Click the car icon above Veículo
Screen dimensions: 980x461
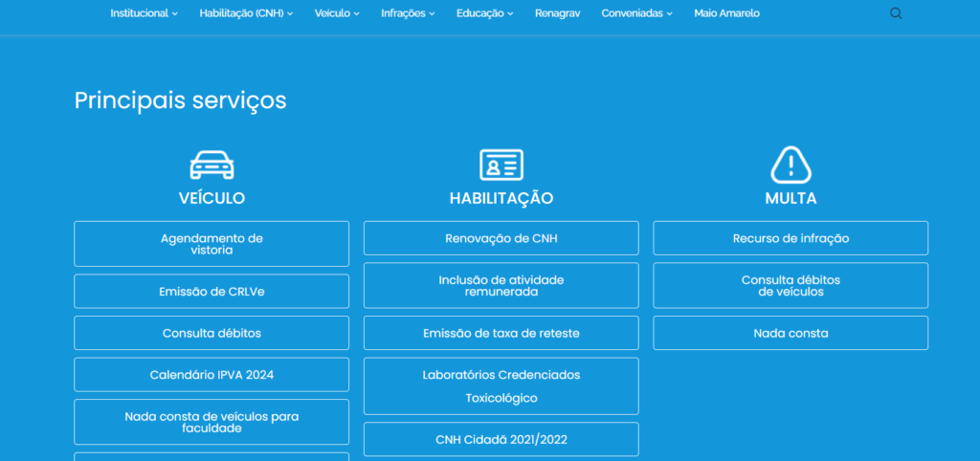(212, 165)
